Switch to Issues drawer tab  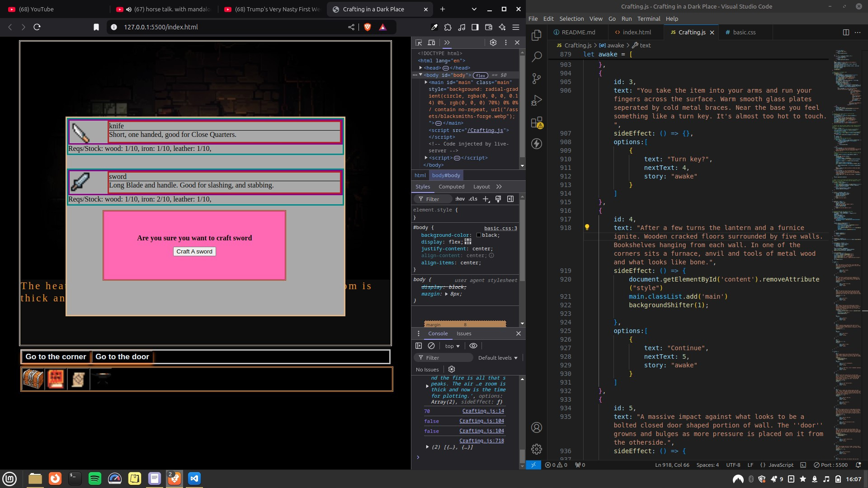tap(464, 333)
